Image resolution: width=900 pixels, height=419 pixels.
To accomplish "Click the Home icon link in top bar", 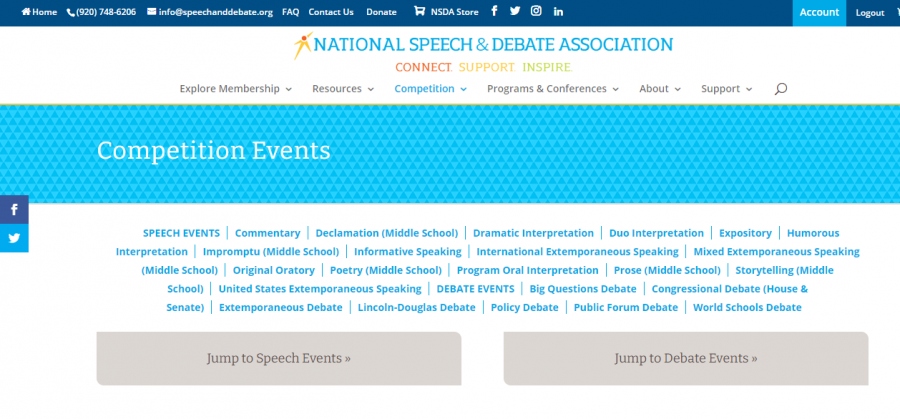I will click(39, 12).
